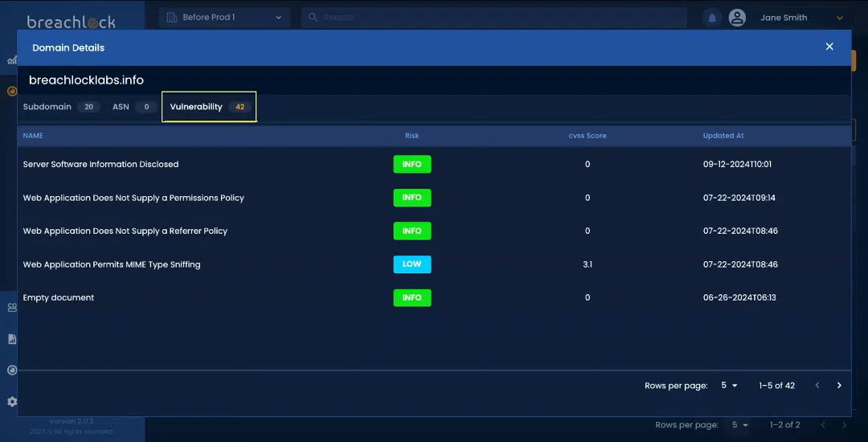Open the ASN tab
This screenshot has height=442, width=868.
[134, 107]
